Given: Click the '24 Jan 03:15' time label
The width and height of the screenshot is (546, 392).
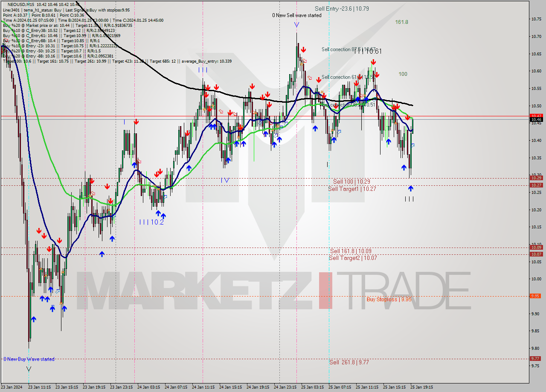Looking at the screenshot, I should coord(148,387).
